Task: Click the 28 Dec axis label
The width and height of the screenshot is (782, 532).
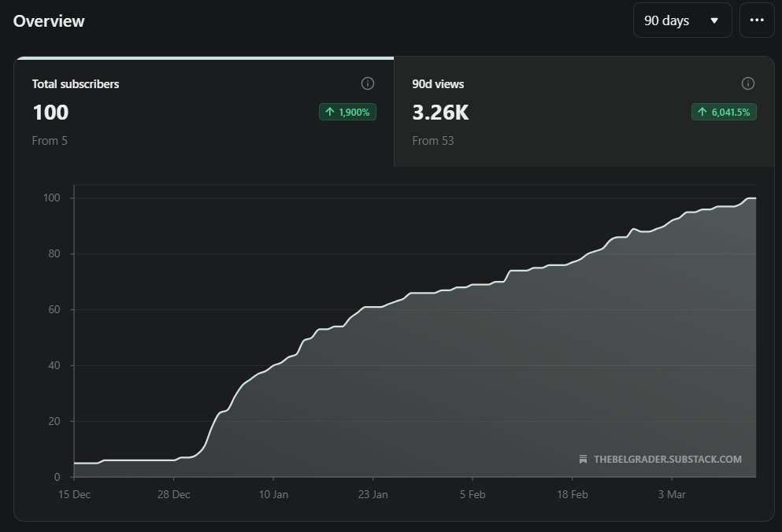Action: (x=173, y=494)
